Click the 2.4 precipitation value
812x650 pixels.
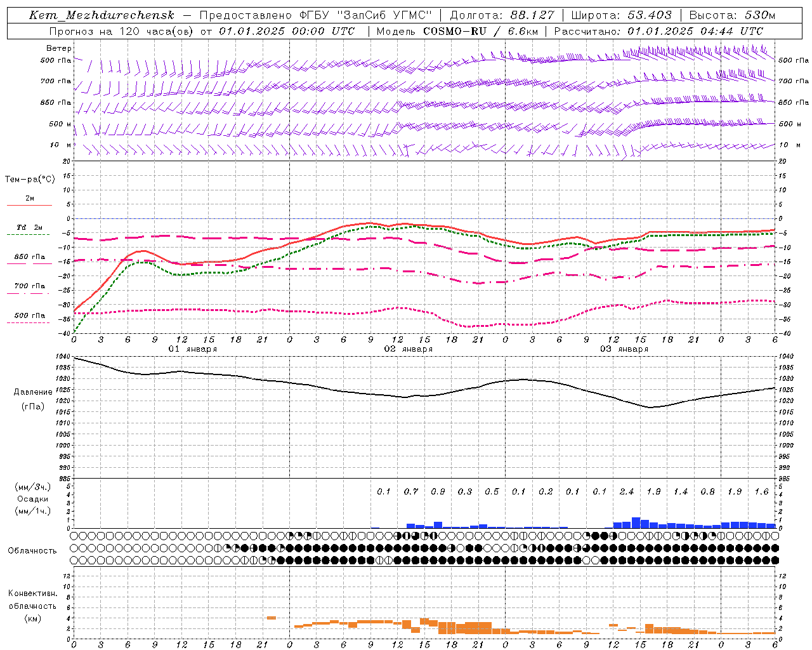pos(627,491)
